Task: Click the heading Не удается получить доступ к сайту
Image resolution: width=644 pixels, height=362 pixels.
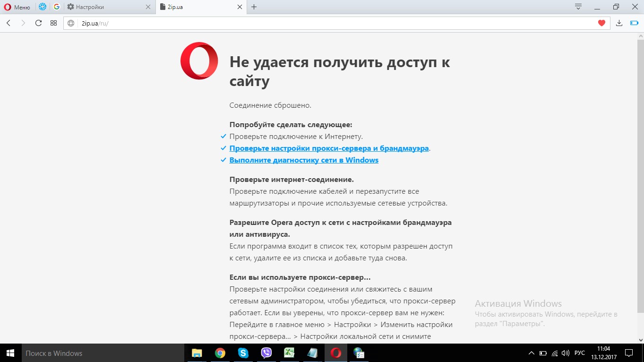Action: (340, 71)
